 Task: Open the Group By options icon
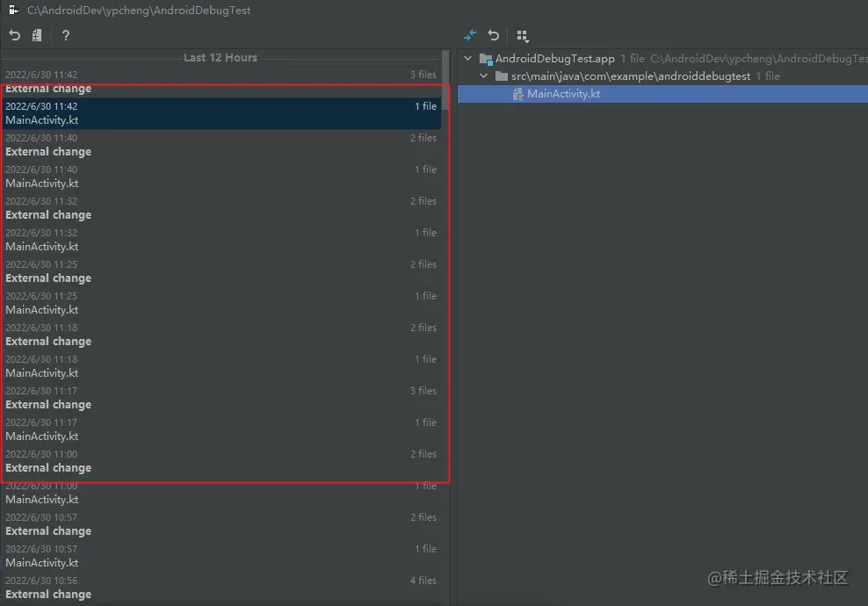523,36
